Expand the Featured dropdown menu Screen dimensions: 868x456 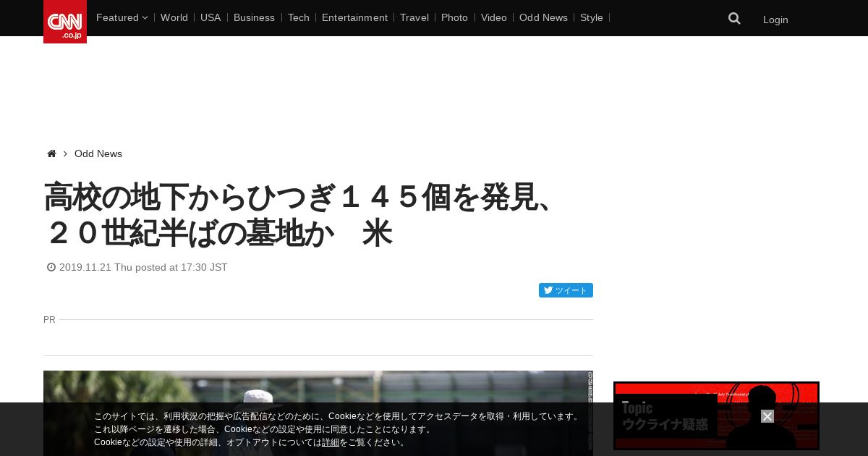click(122, 17)
